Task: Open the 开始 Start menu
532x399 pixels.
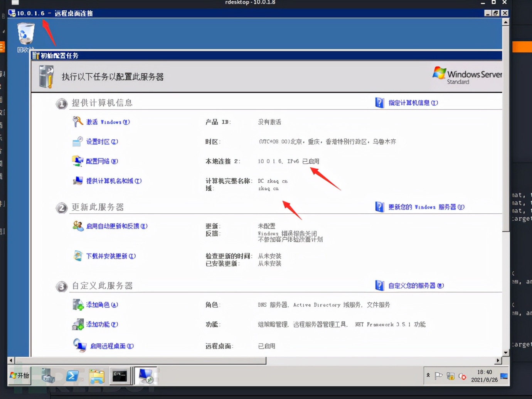Action: point(19,375)
